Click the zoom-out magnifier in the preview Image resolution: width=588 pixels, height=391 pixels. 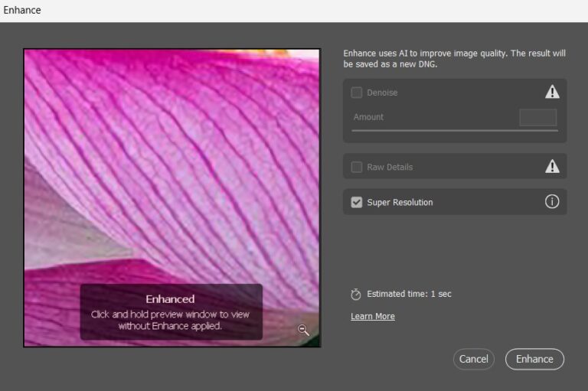pyautogui.click(x=303, y=330)
